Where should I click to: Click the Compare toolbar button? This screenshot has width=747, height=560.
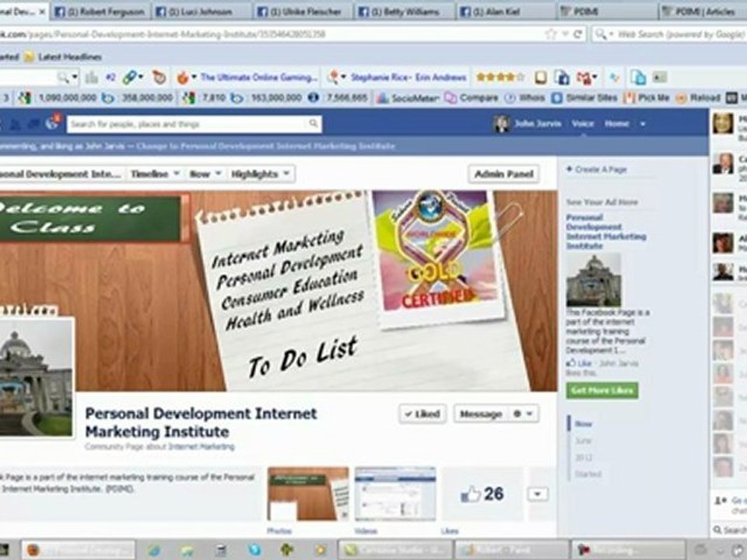pos(472,98)
